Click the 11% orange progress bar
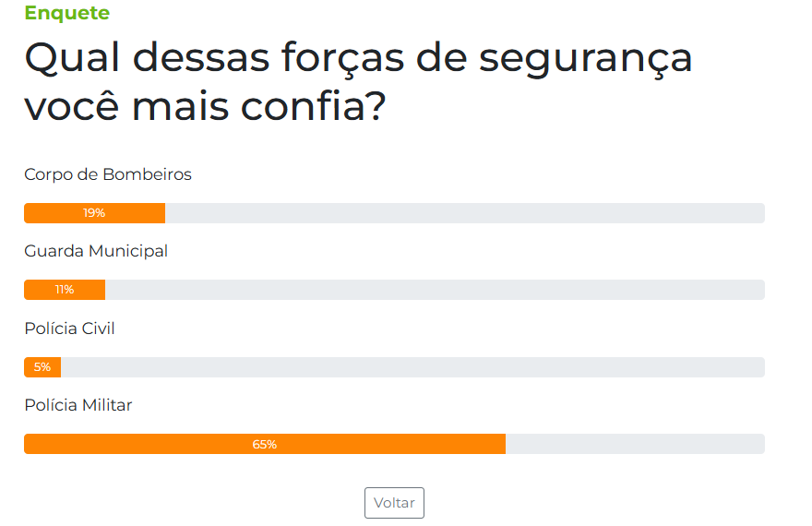This screenshot has height=526, width=812. (x=65, y=290)
